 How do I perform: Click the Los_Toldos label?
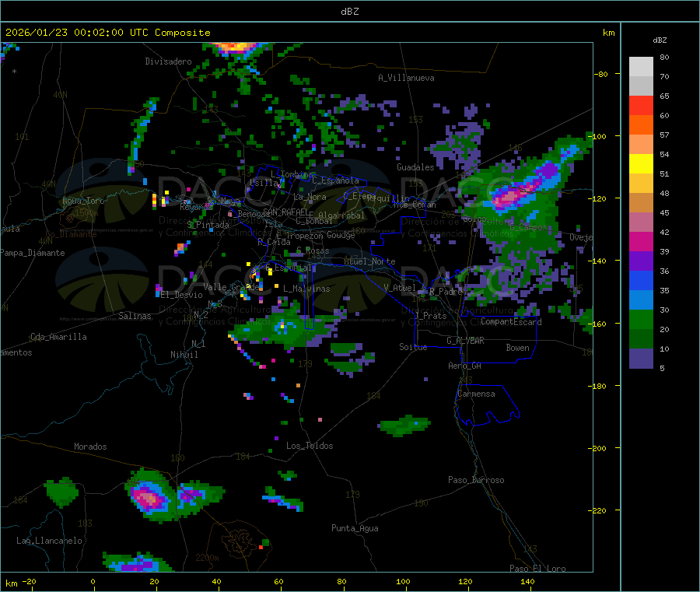click(x=310, y=446)
